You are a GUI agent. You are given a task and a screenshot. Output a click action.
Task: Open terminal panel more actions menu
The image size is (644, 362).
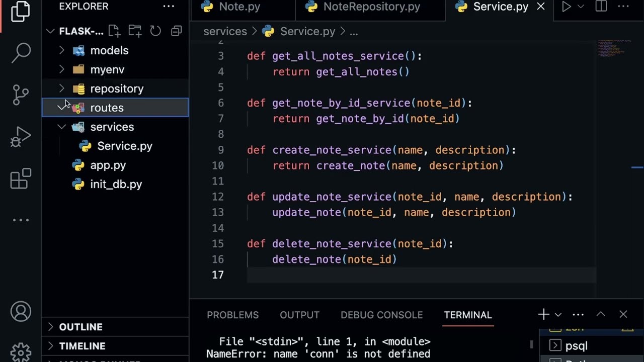[x=578, y=315]
